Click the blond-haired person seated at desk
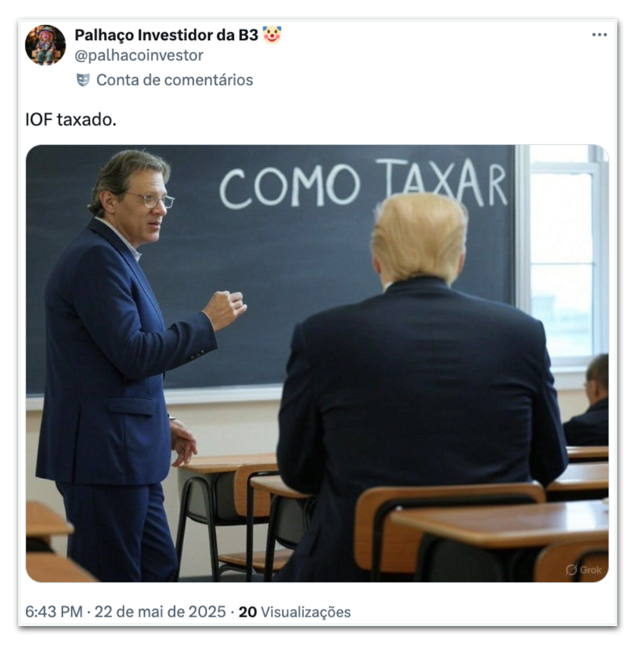This screenshot has width=644, height=649. (x=420, y=385)
